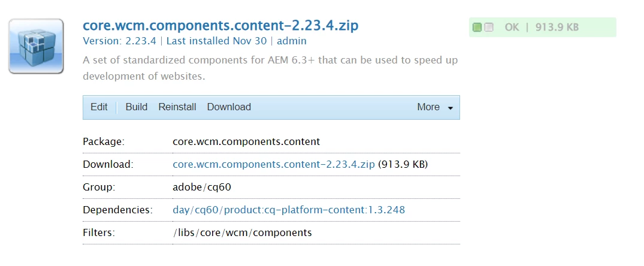644x266 pixels.
Task: Click Download in the package toolbar
Action: pyautogui.click(x=229, y=107)
